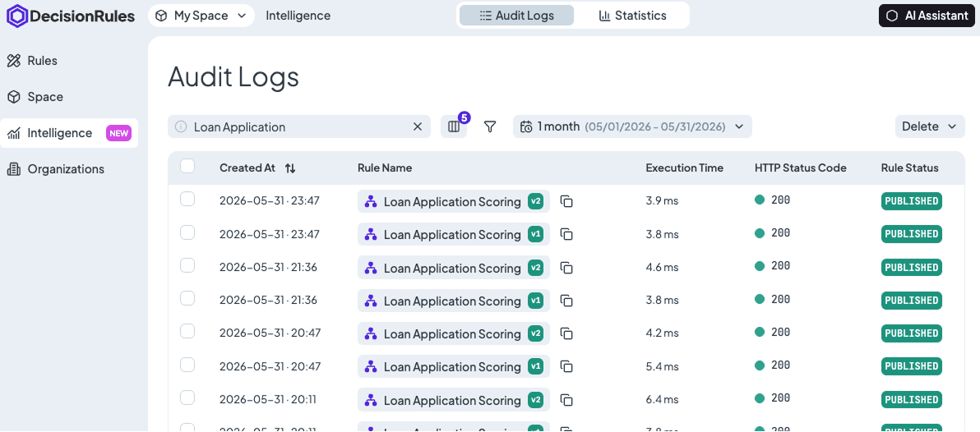The width and height of the screenshot is (980, 432).
Task: Check the row with 6.4 ms execution time
Action: 187,397
